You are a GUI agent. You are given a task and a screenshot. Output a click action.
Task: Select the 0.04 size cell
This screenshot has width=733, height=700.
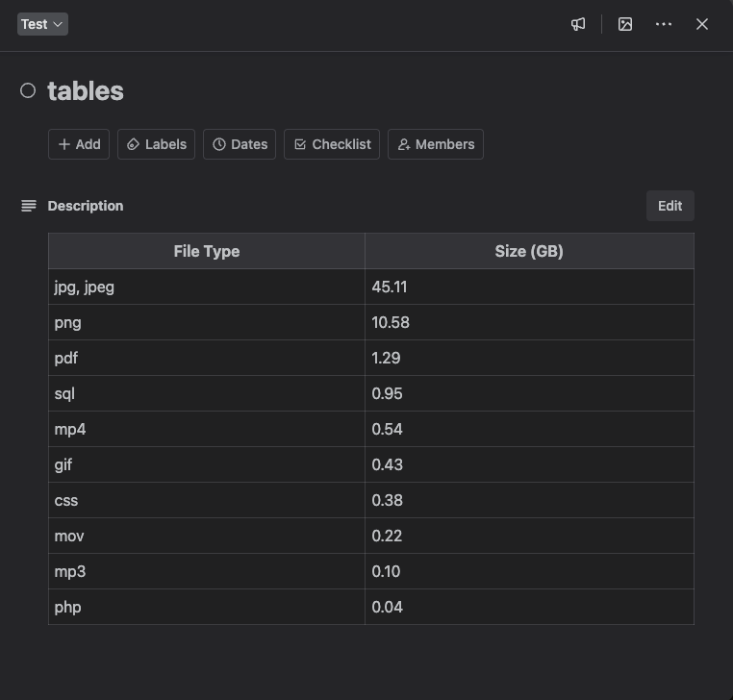[x=529, y=607]
